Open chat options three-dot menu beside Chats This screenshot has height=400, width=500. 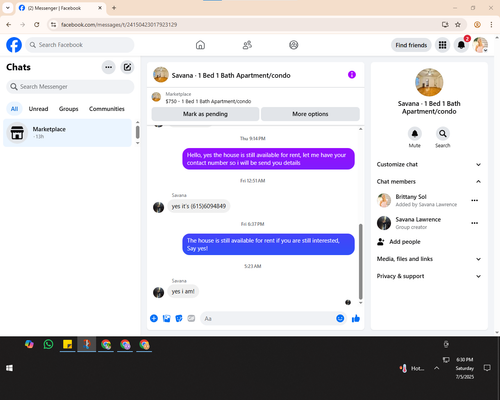108,67
